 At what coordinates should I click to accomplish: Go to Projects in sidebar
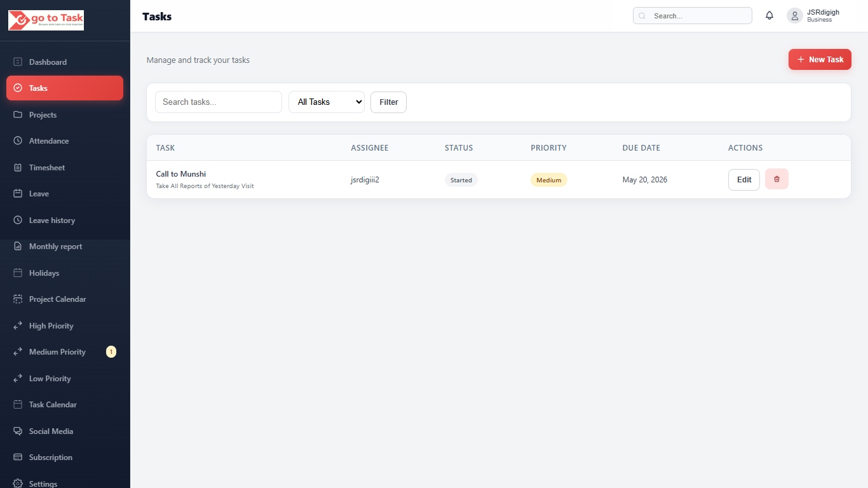pyautogui.click(x=65, y=114)
